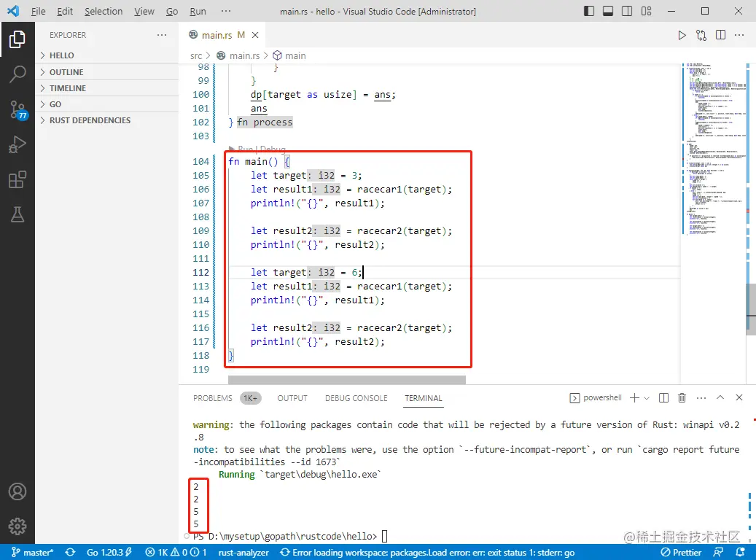Toggle secondary side bar layout icon
Viewport: 756px width, 560px height.
click(x=627, y=11)
